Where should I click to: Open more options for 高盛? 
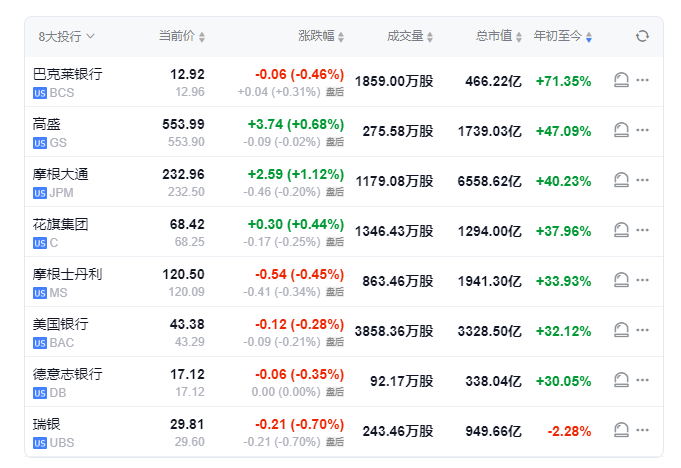642,130
